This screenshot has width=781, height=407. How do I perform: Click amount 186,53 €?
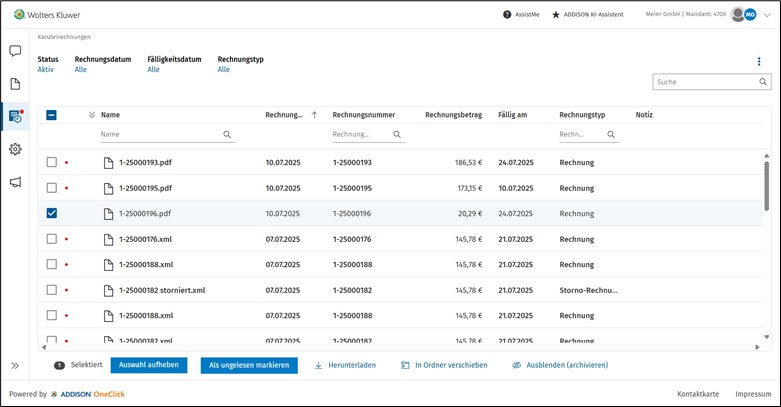(x=468, y=163)
